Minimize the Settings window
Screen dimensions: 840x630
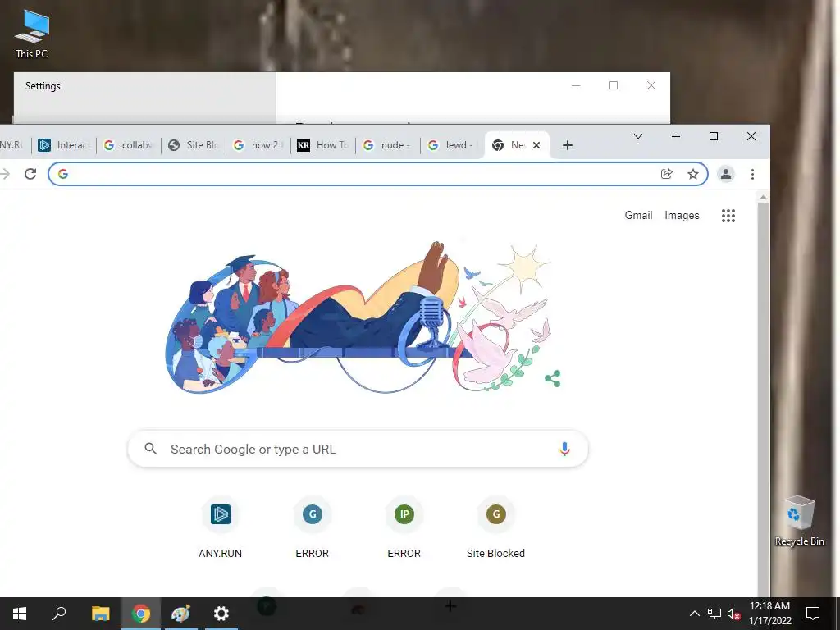(x=576, y=85)
